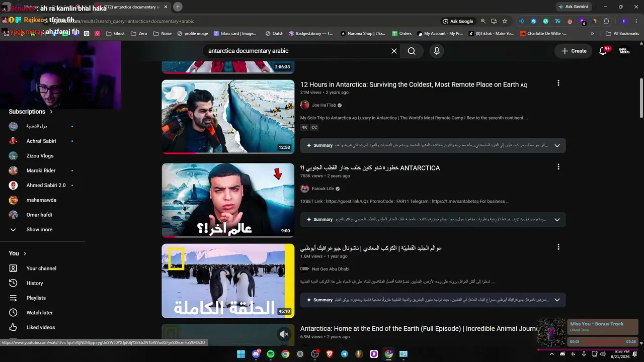644x362 pixels.
Task: Open Telegram from the taskbar
Action: coord(345,354)
